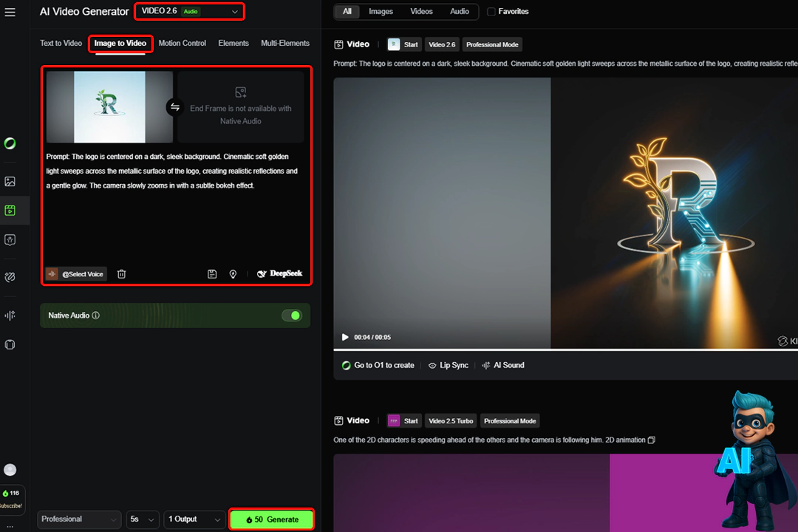Check the Favorites checkbox
This screenshot has width=798, height=532.
point(492,12)
